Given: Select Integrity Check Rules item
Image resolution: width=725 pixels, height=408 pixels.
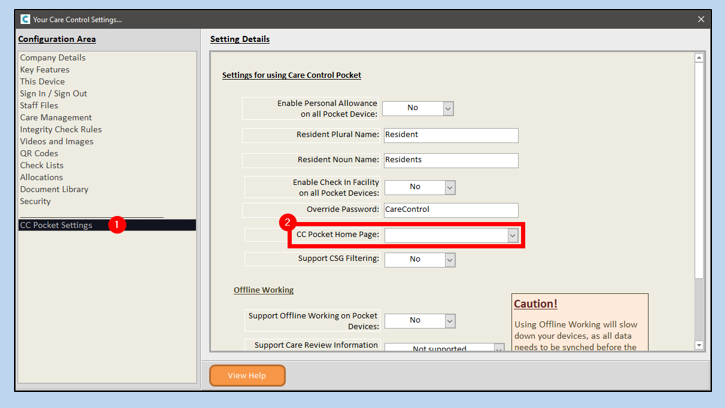Looking at the screenshot, I should point(60,130).
